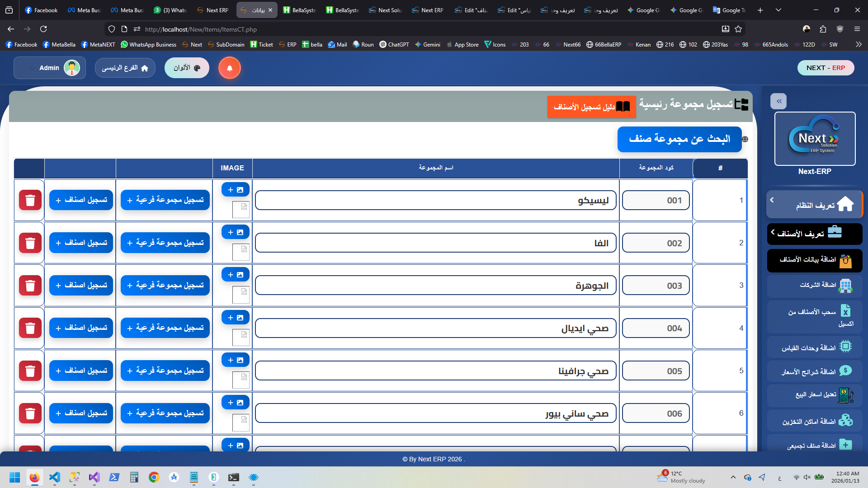The width and height of the screenshot is (868, 488).
Task: Click the group name field containing الفا
Action: point(435,243)
